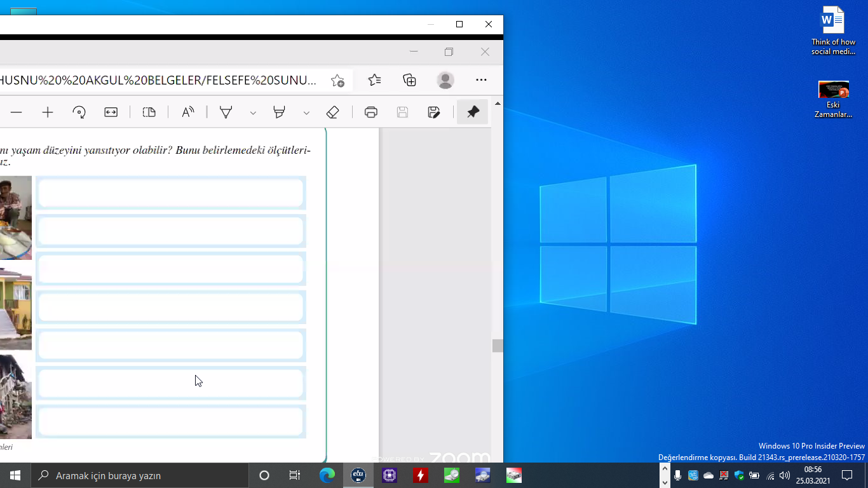Select the Erase tool
Image resolution: width=868 pixels, height=488 pixels.
(x=332, y=112)
